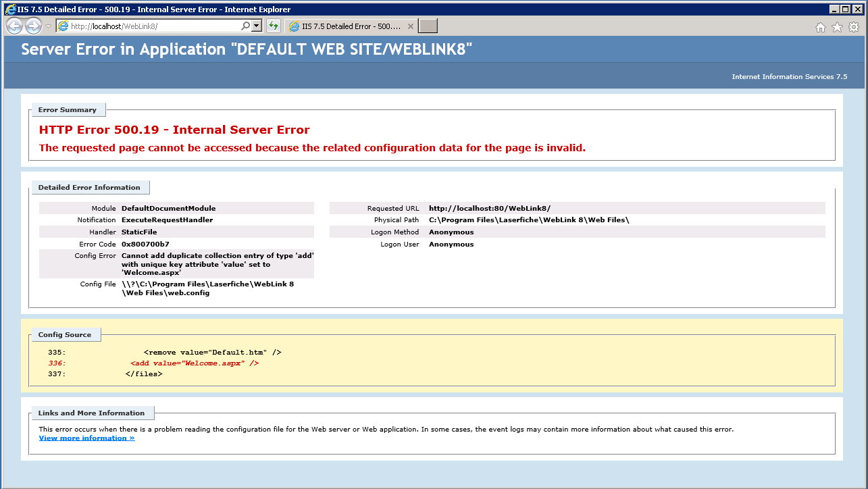Viewport: 868px width, 489px height.
Task: Click the browser Forward arrow button
Action: coord(33,26)
